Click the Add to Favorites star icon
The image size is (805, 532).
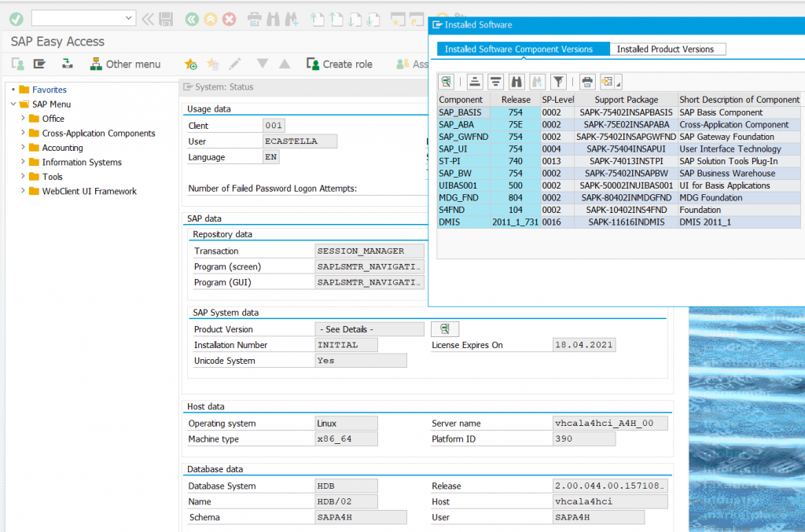click(190, 64)
